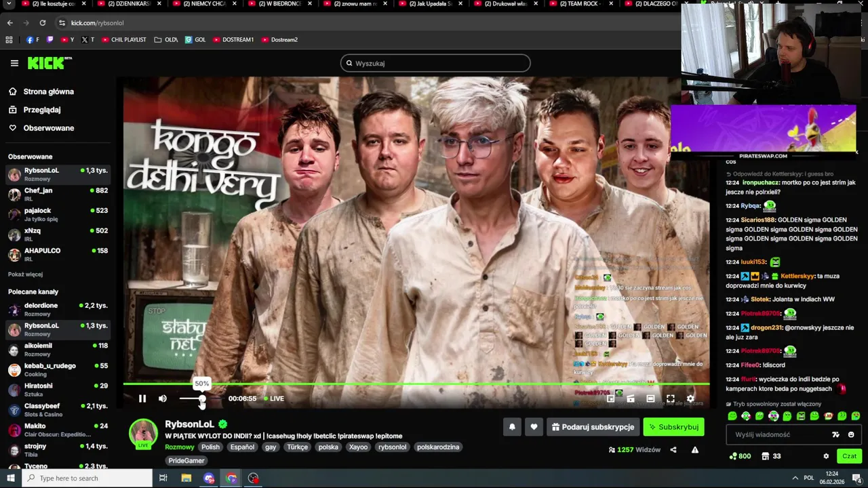Open pajalock channel in sidebar
This screenshot has height=488, width=868.
pos(58,215)
